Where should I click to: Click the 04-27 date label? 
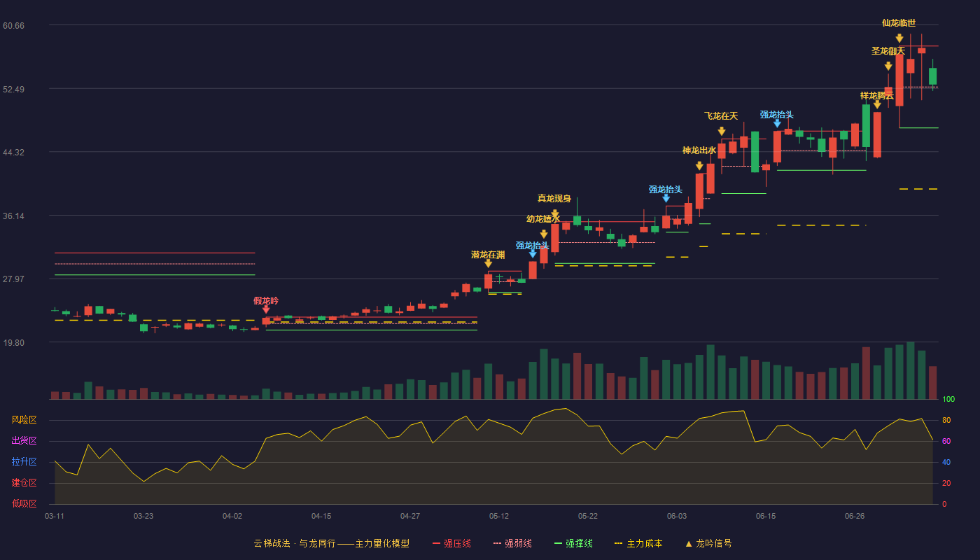(410, 516)
